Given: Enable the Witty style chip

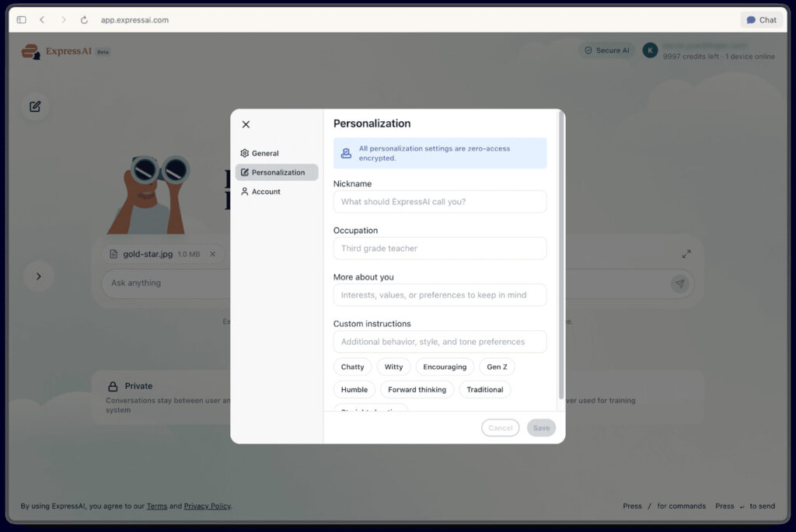Looking at the screenshot, I should pos(393,367).
